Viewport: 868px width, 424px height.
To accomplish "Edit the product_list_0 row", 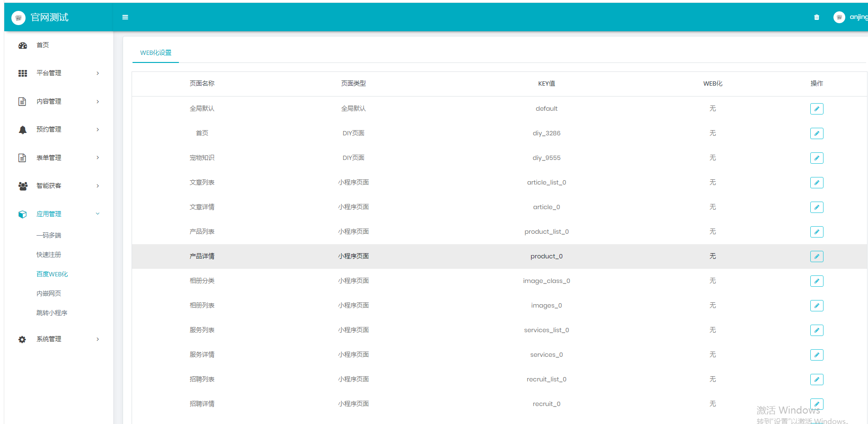I will point(816,232).
